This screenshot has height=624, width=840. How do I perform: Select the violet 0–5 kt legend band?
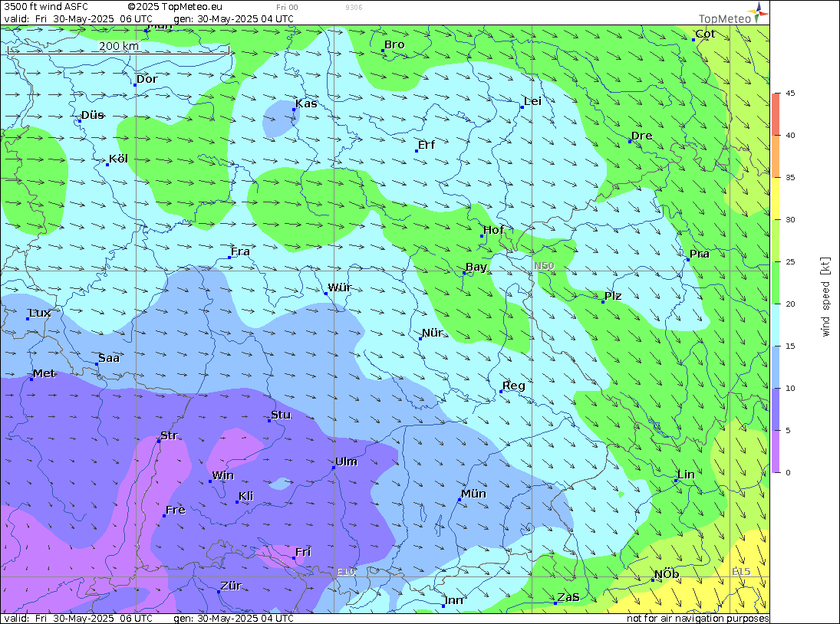(x=776, y=452)
